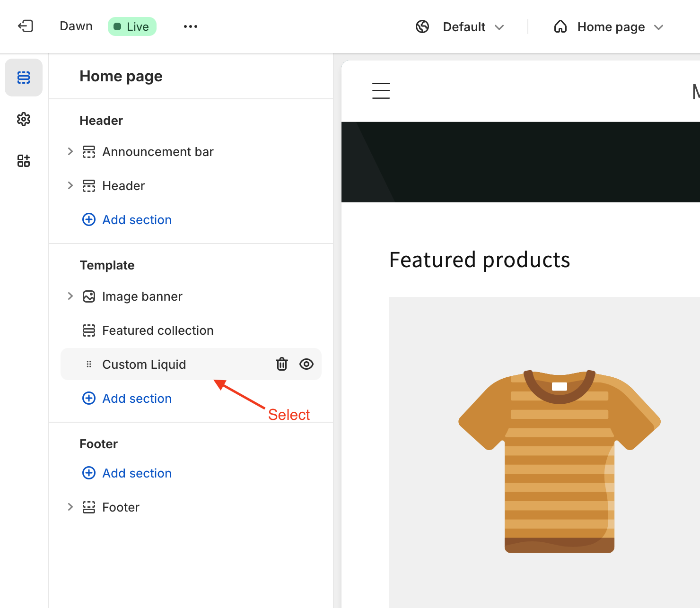Expand the Footer section
Viewport: 700px width, 608px height.
(70, 507)
